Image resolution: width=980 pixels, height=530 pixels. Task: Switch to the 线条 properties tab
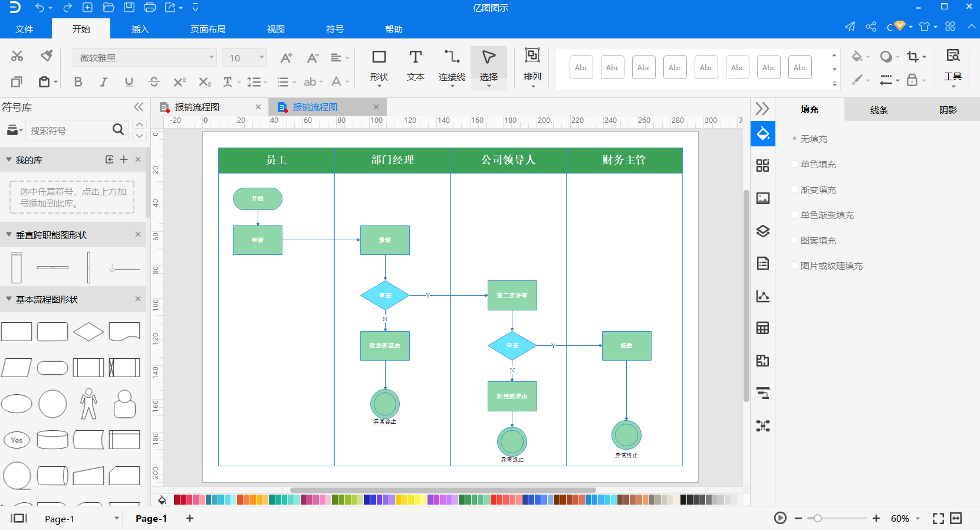pyautogui.click(x=879, y=110)
